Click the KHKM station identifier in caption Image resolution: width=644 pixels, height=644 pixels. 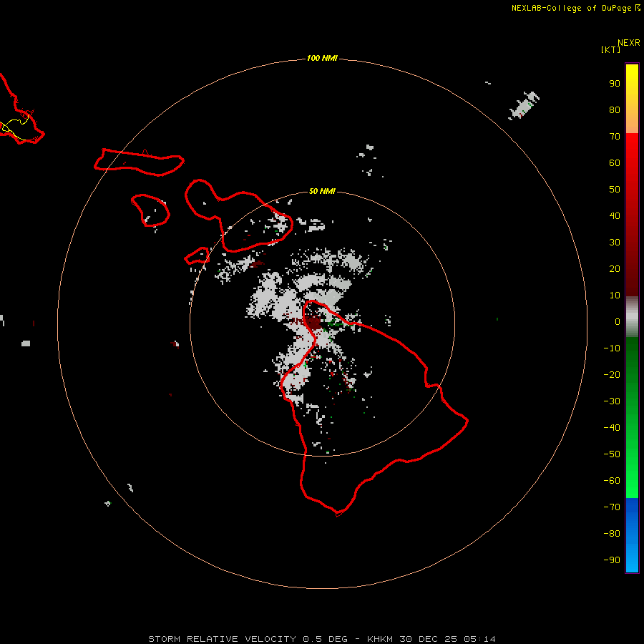point(380,639)
